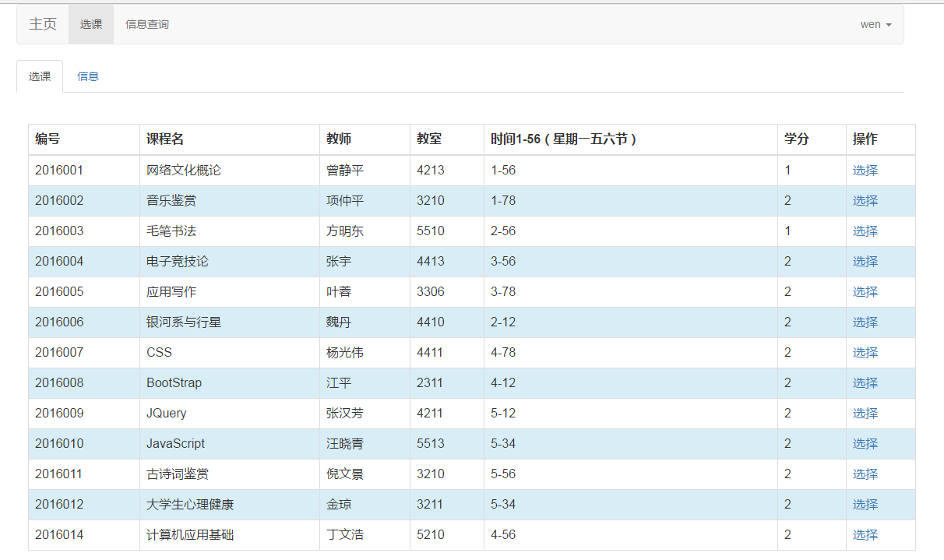Screen dimensions: 944x560
Task: Choose the JavaScript course 选择 link
Action: [865, 443]
